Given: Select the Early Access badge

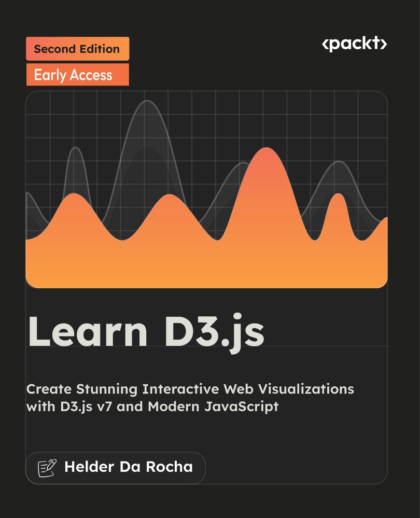Looking at the screenshot, I should (x=78, y=75).
